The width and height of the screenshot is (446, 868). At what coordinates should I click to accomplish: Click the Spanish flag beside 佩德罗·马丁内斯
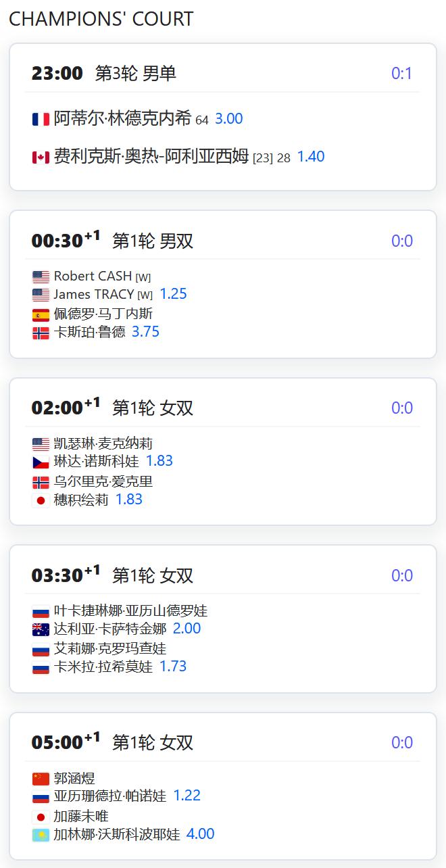click(x=41, y=314)
